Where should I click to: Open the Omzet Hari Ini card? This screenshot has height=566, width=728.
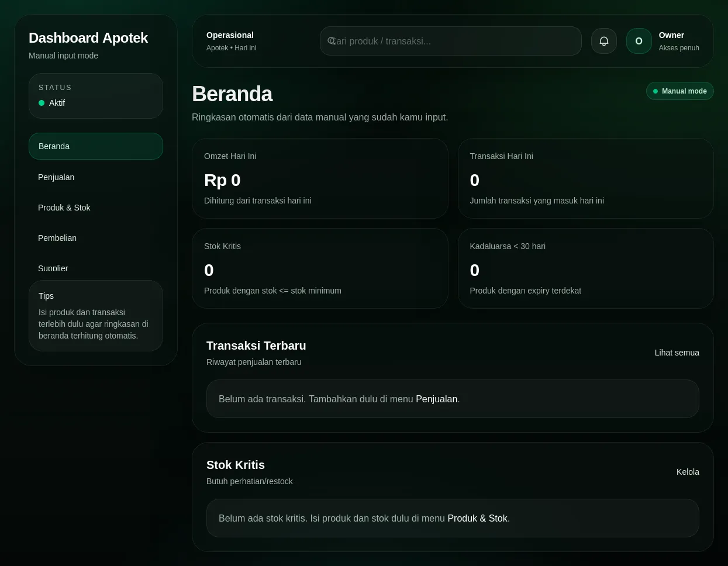click(320, 178)
